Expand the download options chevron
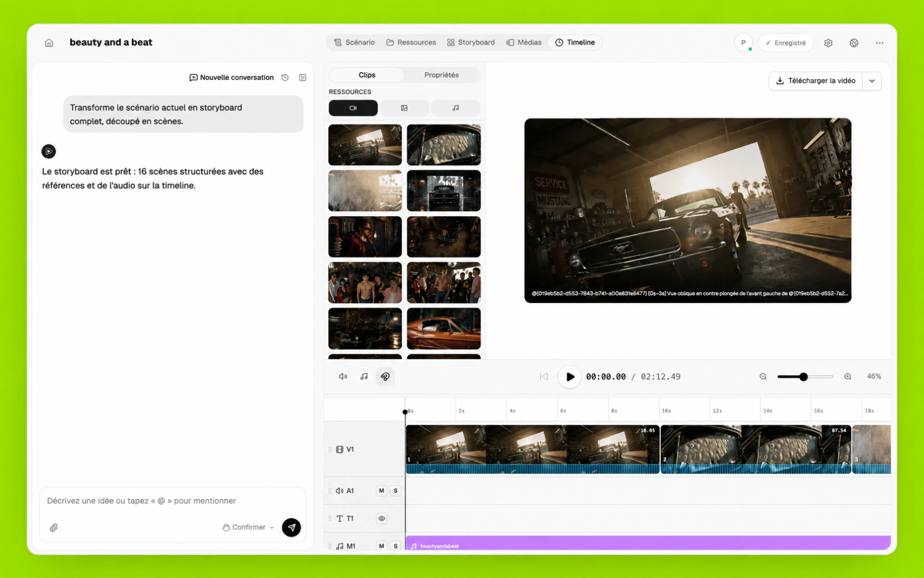This screenshot has width=924, height=578. click(872, 81)
